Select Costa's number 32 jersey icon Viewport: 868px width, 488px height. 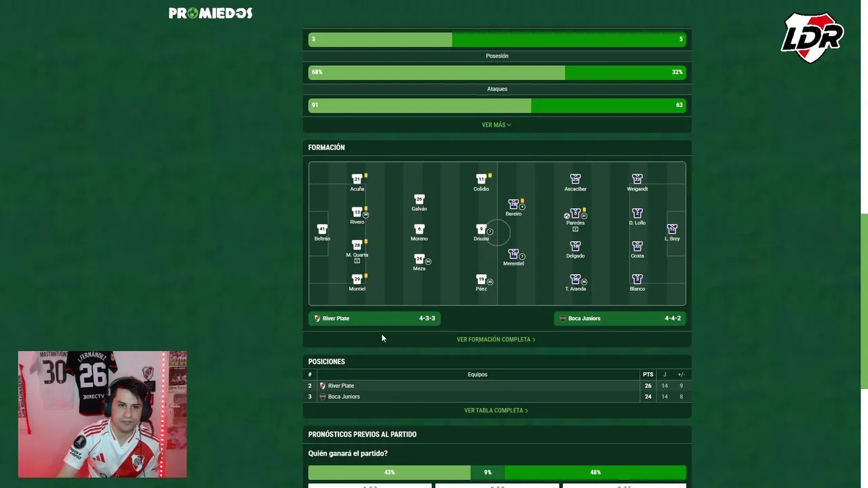(637, 246)
